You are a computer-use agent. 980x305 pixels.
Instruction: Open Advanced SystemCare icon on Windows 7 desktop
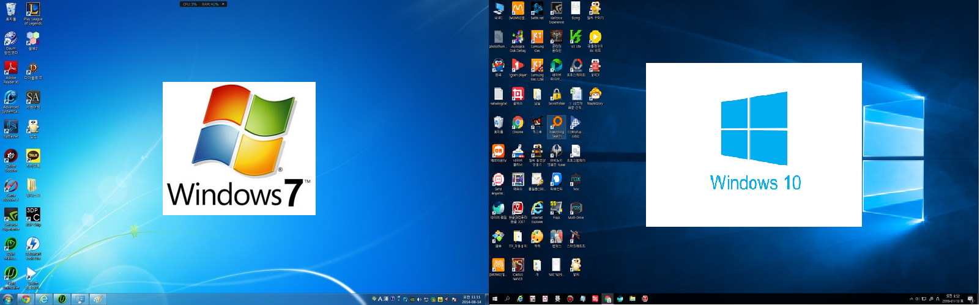pyautogui.click(x=11, y=101)
